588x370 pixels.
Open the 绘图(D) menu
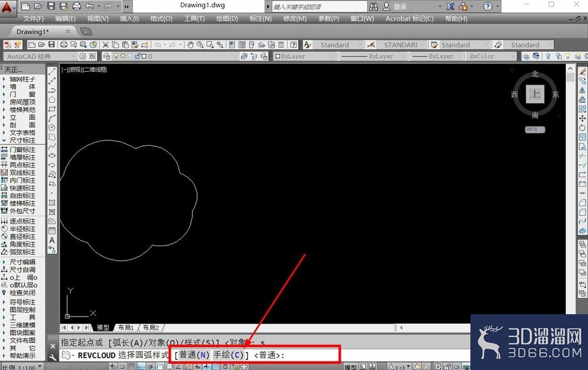[x=227, y=19]
